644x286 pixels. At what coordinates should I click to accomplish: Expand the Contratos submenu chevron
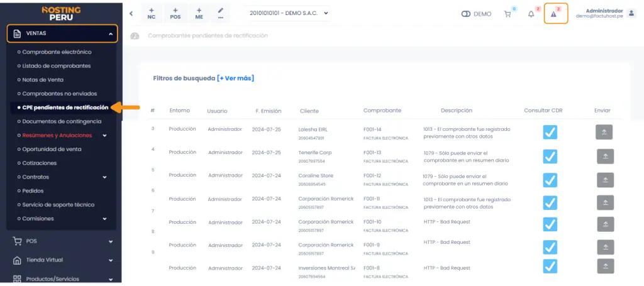click(105, 177)
